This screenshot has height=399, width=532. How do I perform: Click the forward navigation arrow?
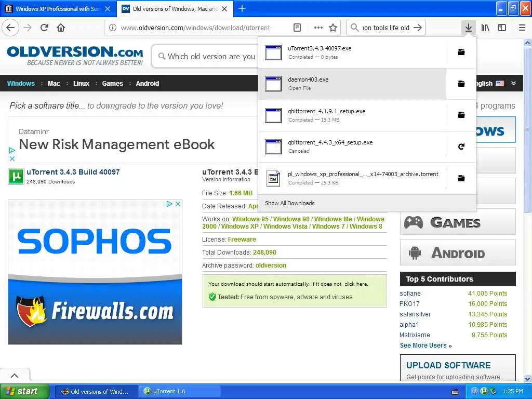pyautogui.click(x=28, y=28)
